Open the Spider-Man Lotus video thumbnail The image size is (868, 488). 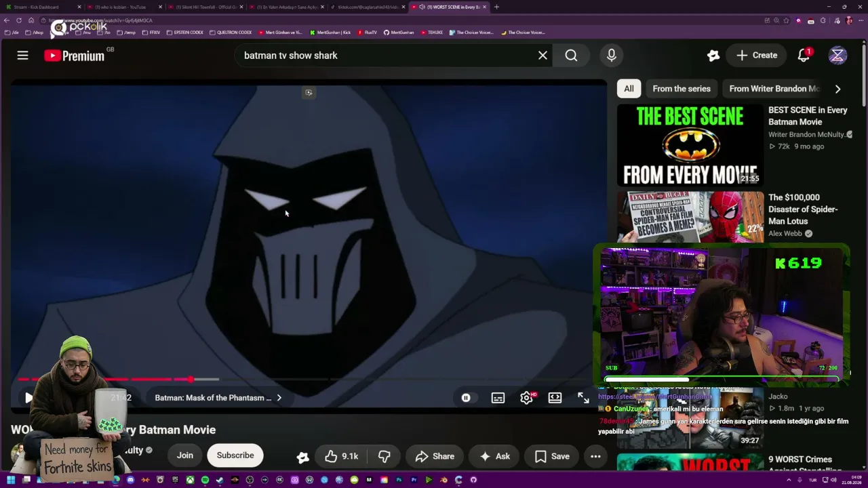(x=690, y=216)
